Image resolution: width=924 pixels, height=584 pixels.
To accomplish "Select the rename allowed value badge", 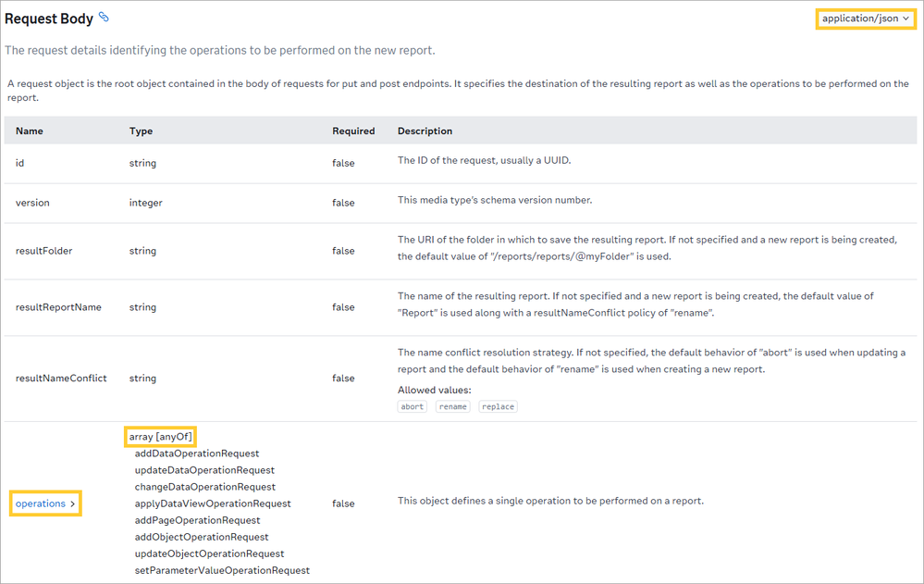I will (x=453, y=406).
